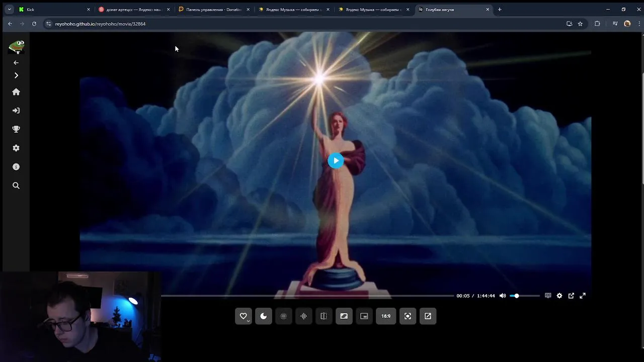
Task: Click the browser back button
Action: pos(10,24)
